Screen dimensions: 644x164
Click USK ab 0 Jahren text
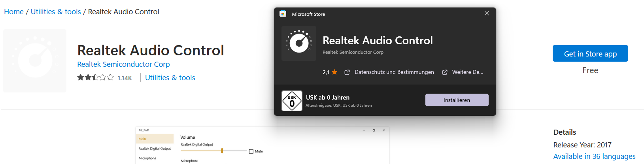[328, 97]
